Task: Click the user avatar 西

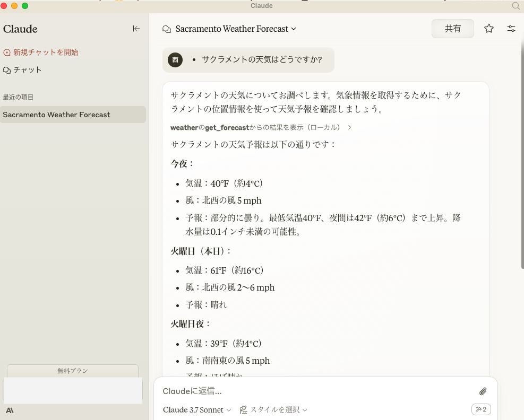Action: point(175,60)
